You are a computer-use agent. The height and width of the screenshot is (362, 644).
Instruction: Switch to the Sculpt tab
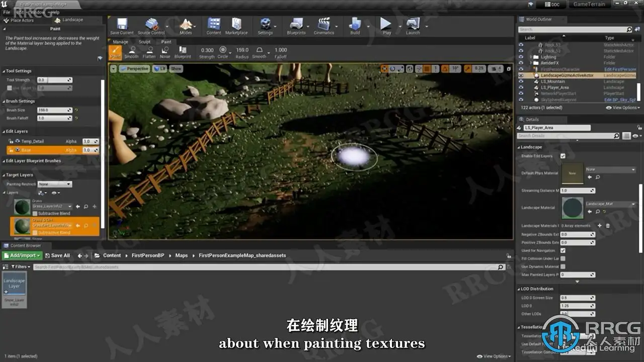pyautogui.click(x=145, y=42)
